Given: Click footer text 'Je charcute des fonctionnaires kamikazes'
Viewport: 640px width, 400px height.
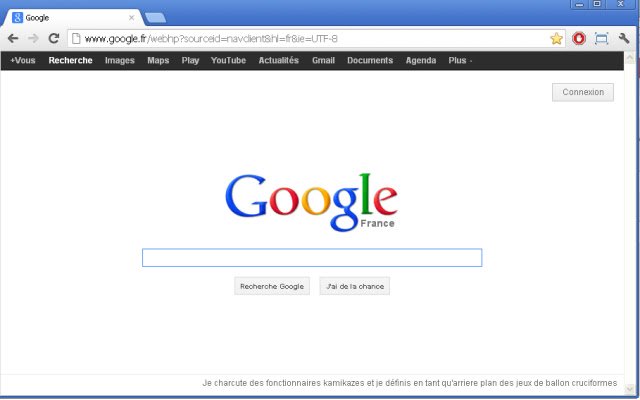Looking at the screenshot, I should point(283,383).
